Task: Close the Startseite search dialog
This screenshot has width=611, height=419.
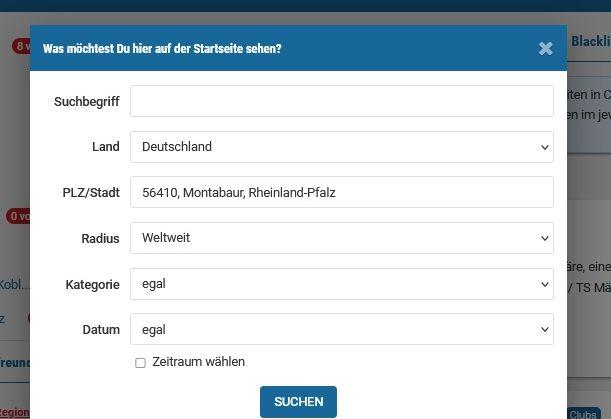Action: point(545,48)
